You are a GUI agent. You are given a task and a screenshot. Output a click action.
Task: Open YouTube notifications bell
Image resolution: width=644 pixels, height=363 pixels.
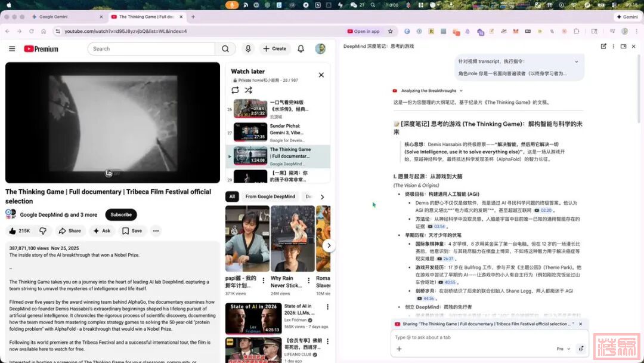(301, 49)
